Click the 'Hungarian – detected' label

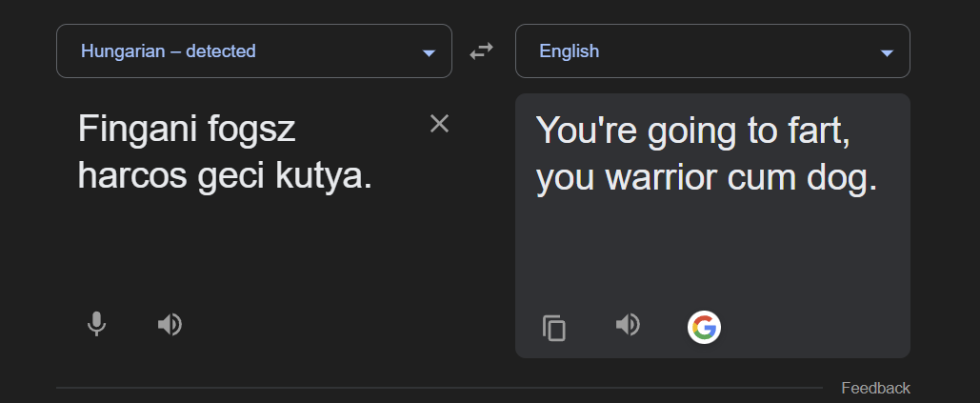point(169,50)
